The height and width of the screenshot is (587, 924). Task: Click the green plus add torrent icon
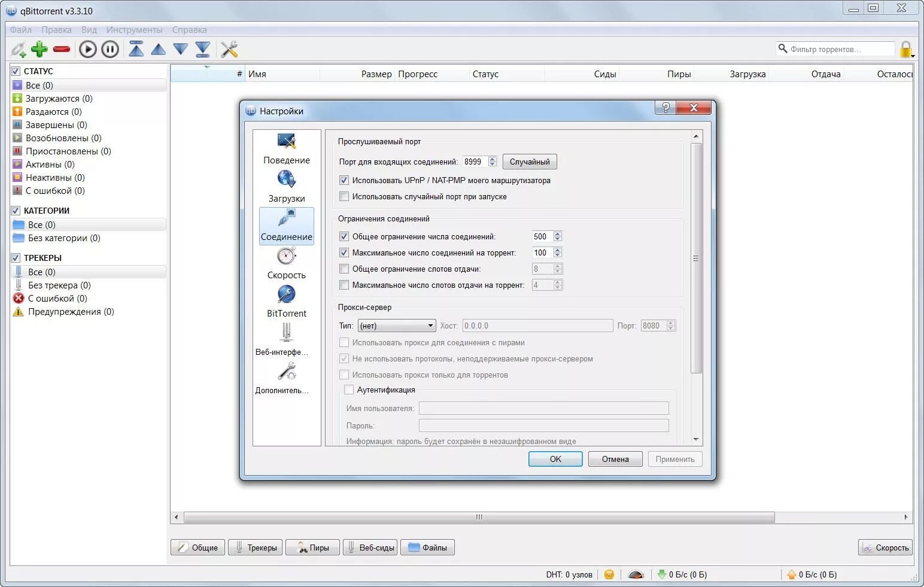coord(39,49)
